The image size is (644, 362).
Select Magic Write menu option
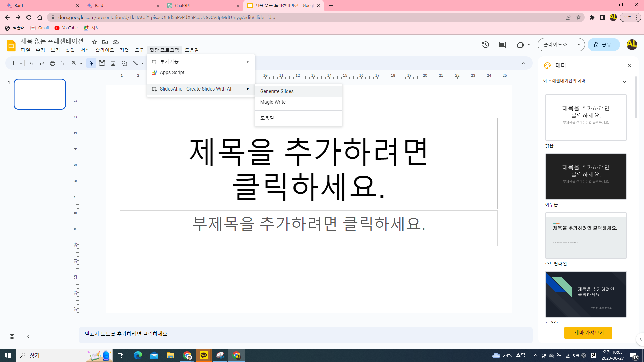click(273, 102)
